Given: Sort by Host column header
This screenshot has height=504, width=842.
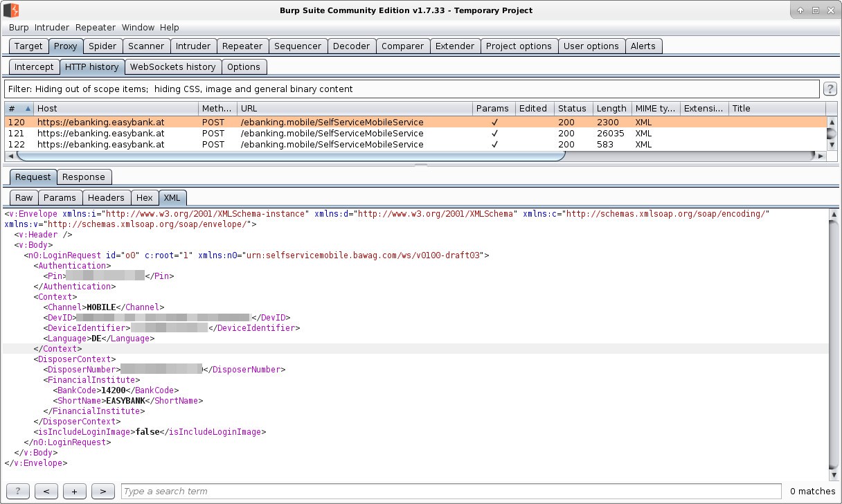Looking at the screenshot, I should 116,109.
